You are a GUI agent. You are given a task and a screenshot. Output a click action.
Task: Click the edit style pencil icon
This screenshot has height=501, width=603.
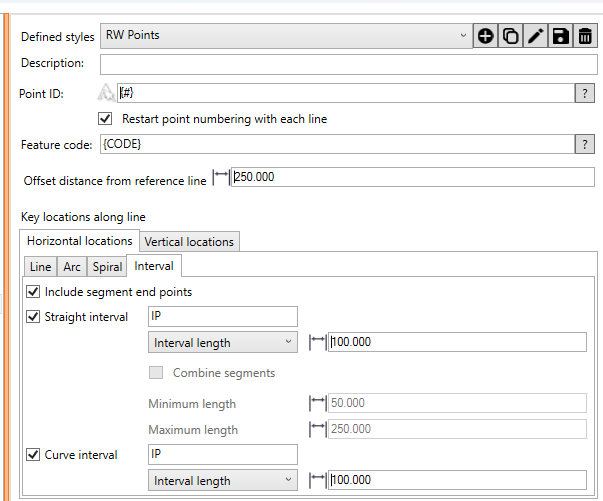click(536, 36)
